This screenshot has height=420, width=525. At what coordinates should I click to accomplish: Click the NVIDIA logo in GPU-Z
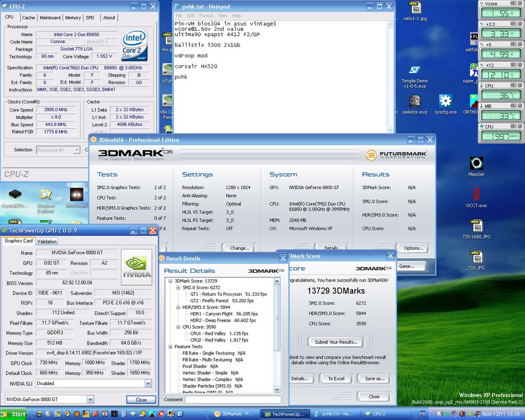point(136,267)
